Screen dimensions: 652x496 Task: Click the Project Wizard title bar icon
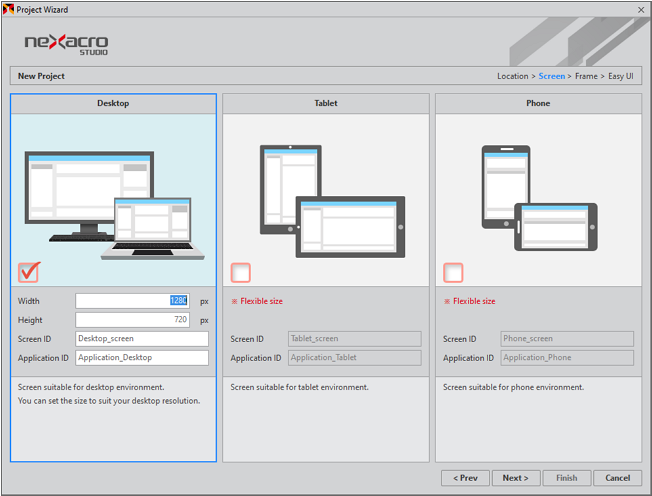click(9, 9)
